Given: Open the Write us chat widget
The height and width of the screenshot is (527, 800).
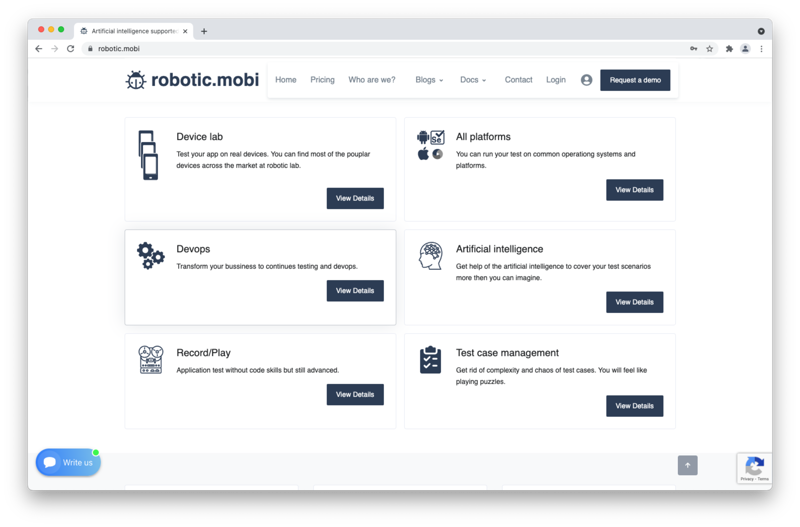Looking at the screenshot, I should coord(68,462).
